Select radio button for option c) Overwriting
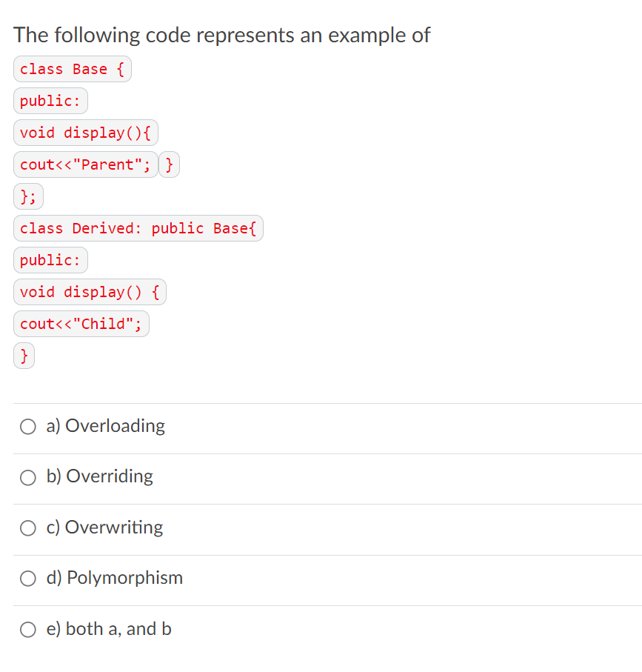 27,528
